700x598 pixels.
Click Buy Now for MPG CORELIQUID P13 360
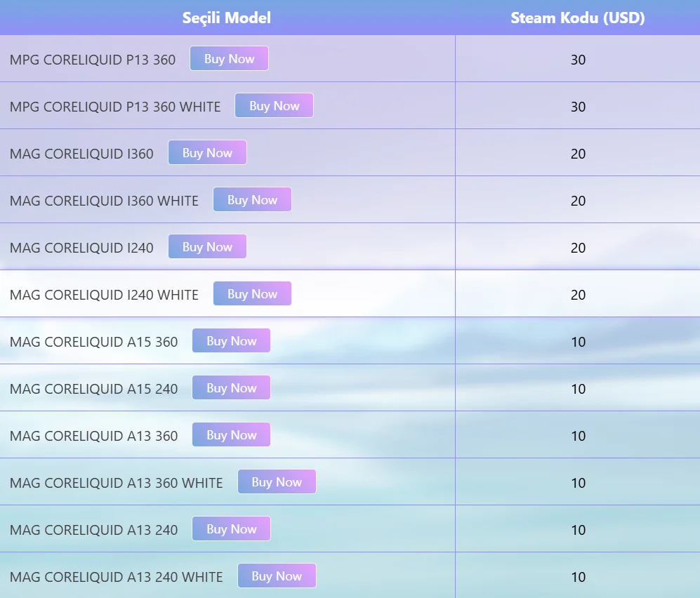coord(229,59)
